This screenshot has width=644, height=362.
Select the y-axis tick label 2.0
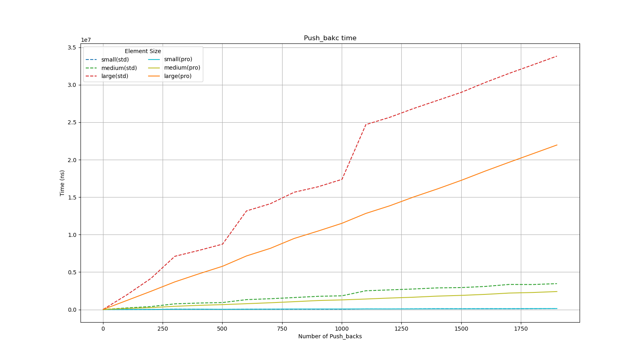(x=72, y=160)
